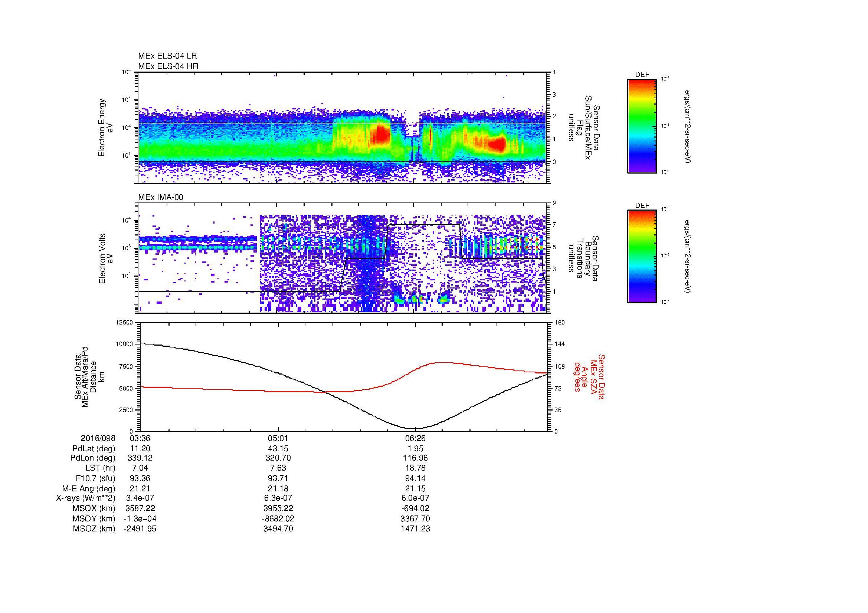Click X-rays value 6.0e-07
Viewport: 868px width, 613px height.
point(415,498)
